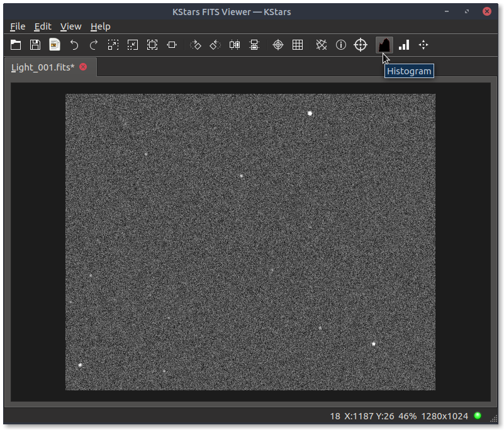Show the statistics bar chart icon
The width and height of the screenshot is (504, 430).
point(404,45)
